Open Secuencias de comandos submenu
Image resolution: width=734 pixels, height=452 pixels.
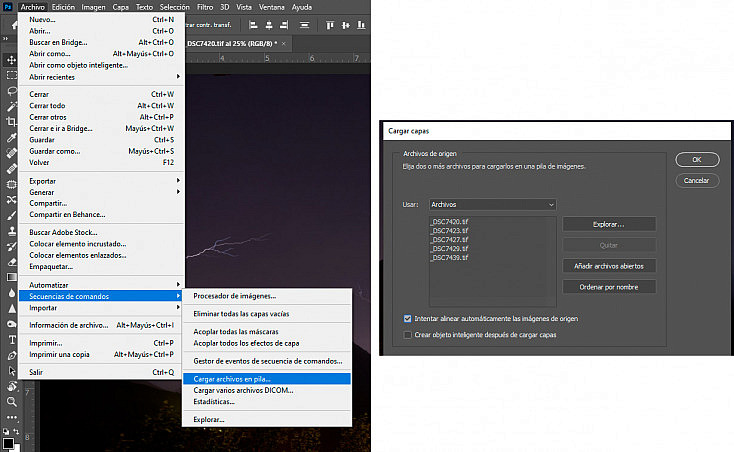tap(101, 296)
